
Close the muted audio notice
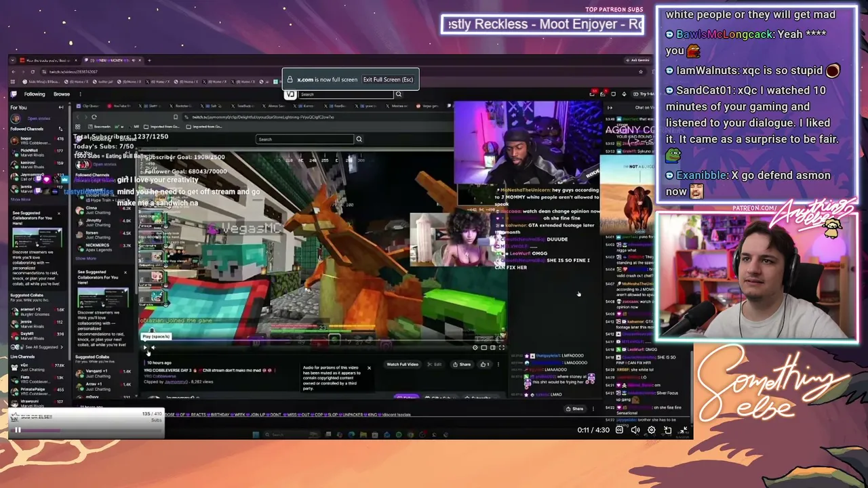coord(369,368)
